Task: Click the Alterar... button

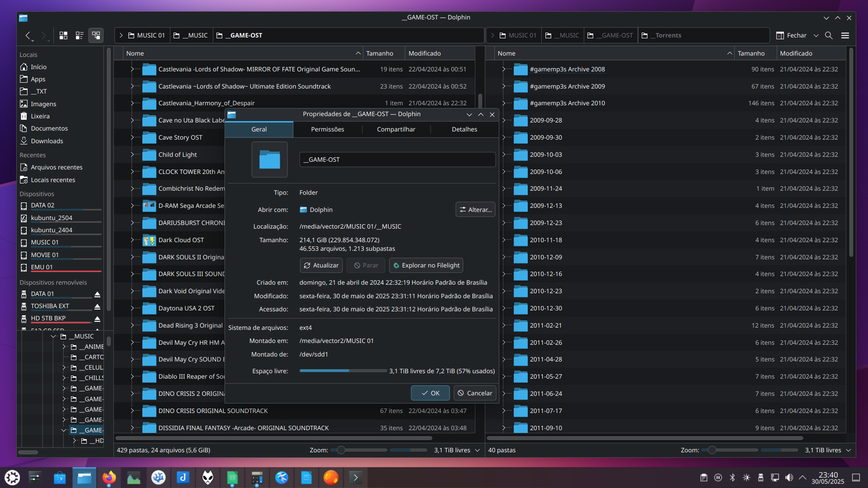Action: click(475, 210)
